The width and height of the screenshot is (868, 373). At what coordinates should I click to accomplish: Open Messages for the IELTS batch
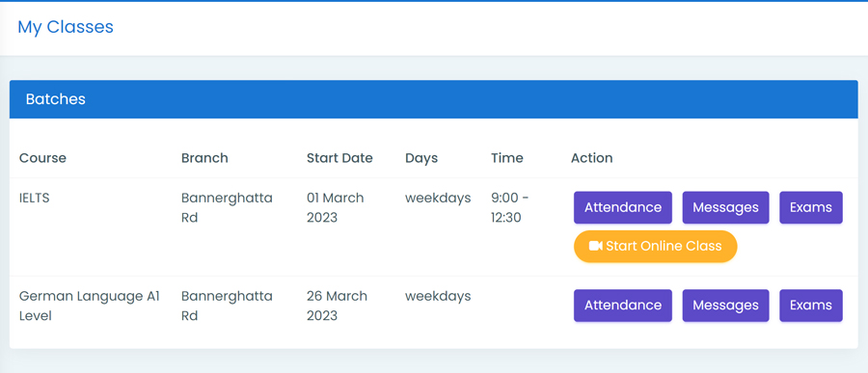pos(725,207)
